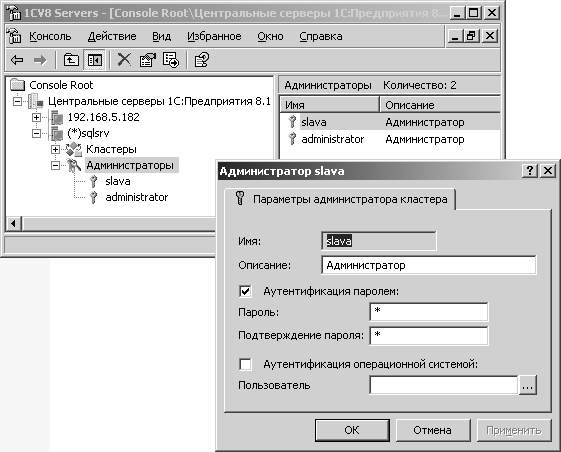Collapse the Администраторы tree node

tap(55, 165)
